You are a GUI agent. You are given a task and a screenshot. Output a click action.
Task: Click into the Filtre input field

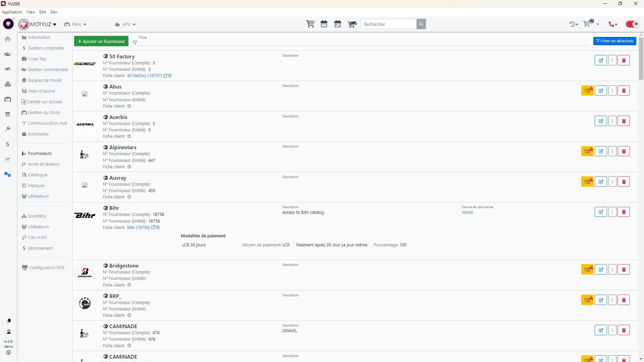pos(362,42)
